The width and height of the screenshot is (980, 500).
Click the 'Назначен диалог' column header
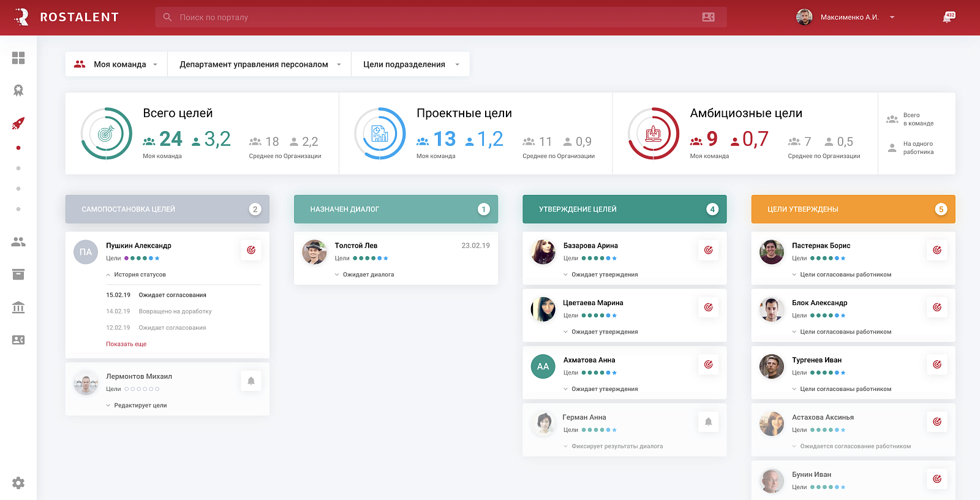click(x=396, y=209)
